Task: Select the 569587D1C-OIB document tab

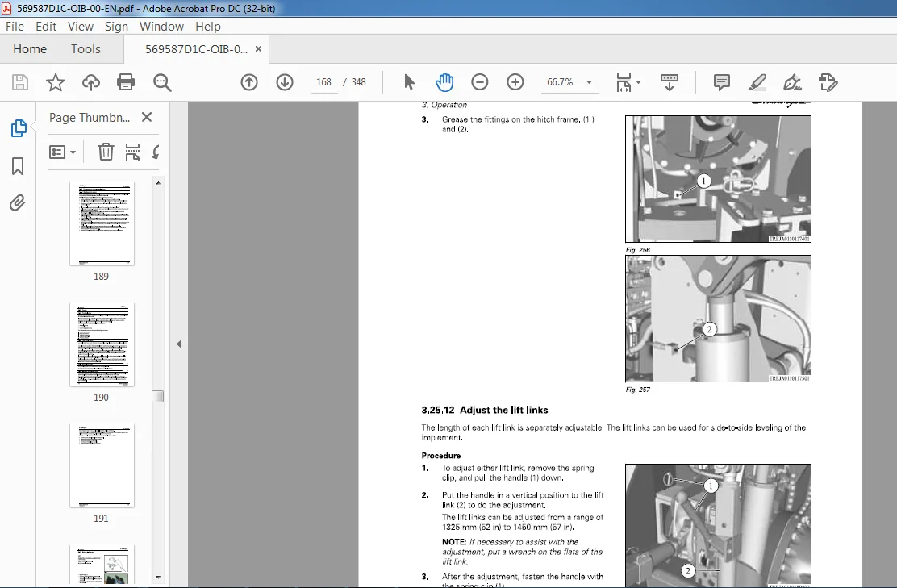Action: 196,49
